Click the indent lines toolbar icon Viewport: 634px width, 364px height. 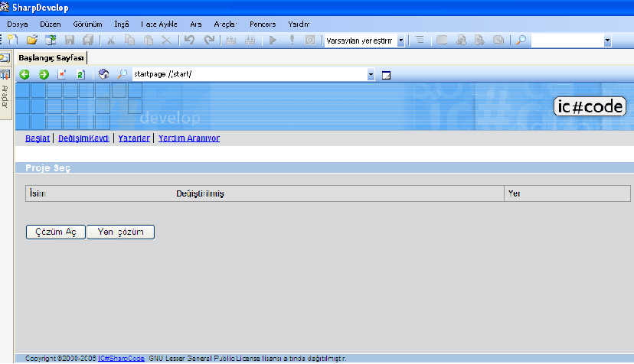[x=420, y=40]
